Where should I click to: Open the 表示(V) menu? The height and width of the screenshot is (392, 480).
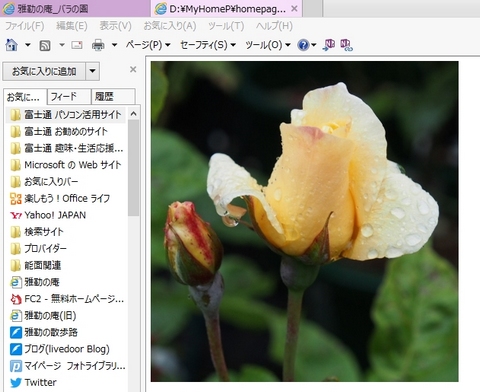[x=115, y=26]
